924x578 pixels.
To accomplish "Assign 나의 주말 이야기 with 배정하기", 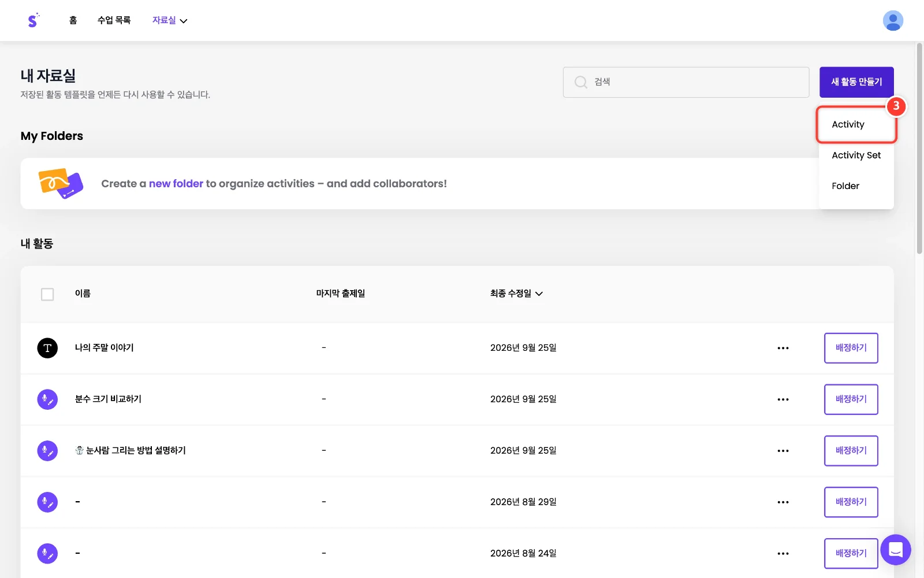I will point(851,348).
